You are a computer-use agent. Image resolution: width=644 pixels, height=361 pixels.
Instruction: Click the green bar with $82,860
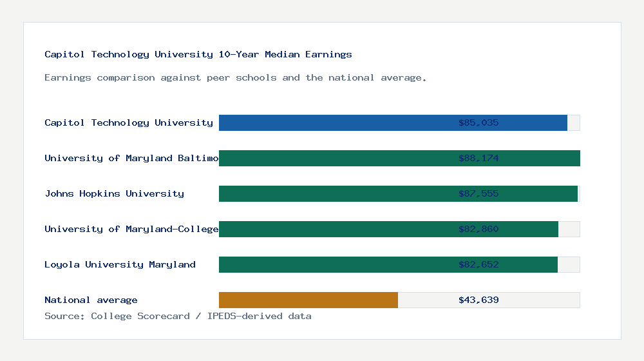point(388,229)
